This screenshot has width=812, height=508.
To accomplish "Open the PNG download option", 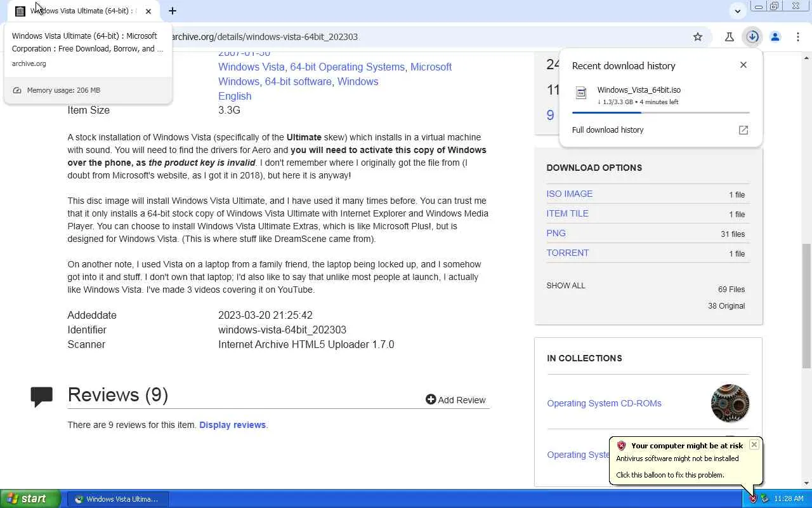I will click(556, 233).
